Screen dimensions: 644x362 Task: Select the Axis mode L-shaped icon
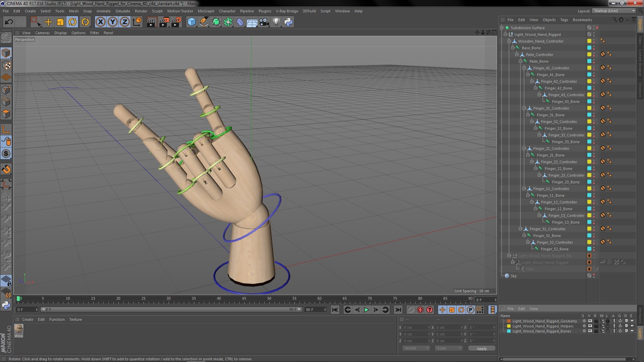(x=6, y=129)
